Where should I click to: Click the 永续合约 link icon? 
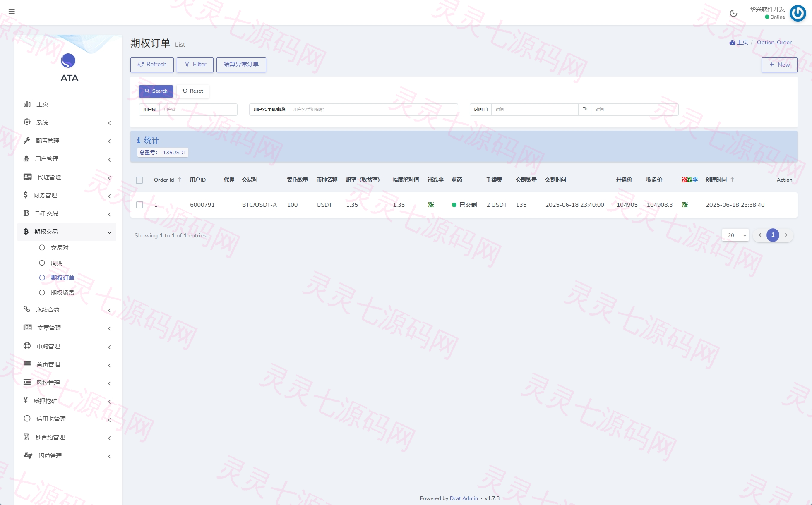(27, 309)
